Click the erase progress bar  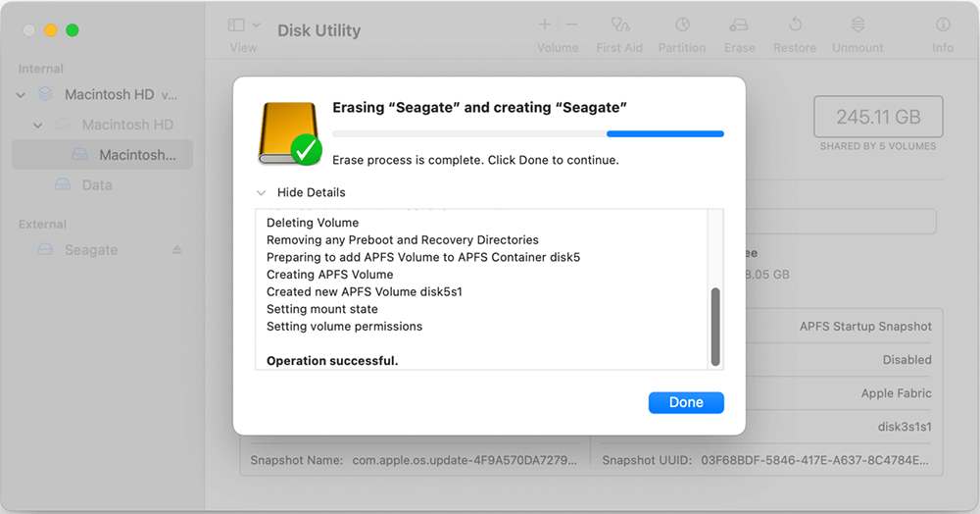(x=527, y=133)
